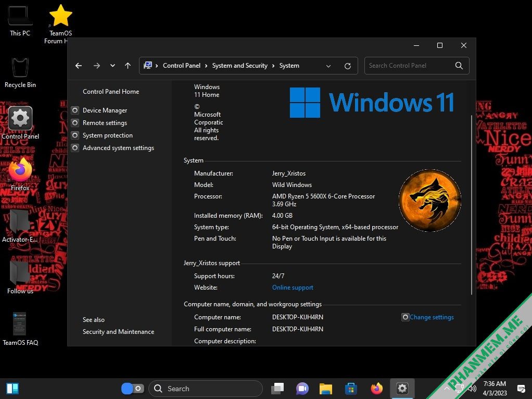Open Task View on taskbar
Screen dimensions: 532x399
click(x=277, y=389)
